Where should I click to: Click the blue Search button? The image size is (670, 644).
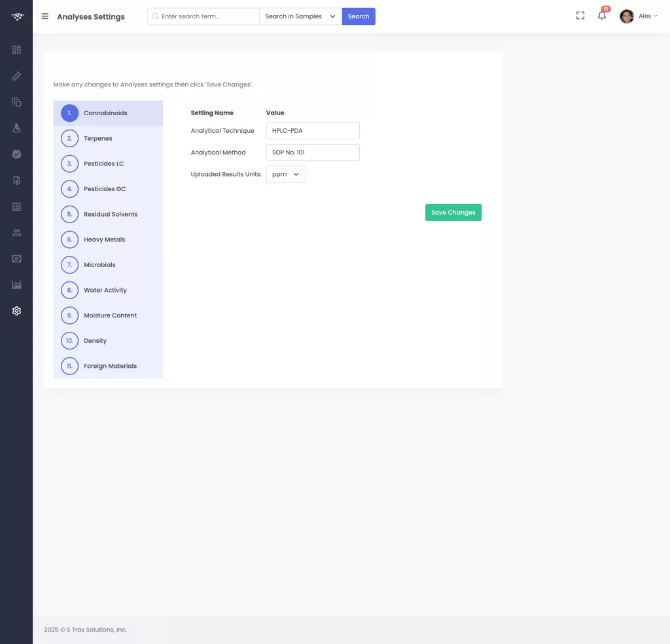point(359,16)
